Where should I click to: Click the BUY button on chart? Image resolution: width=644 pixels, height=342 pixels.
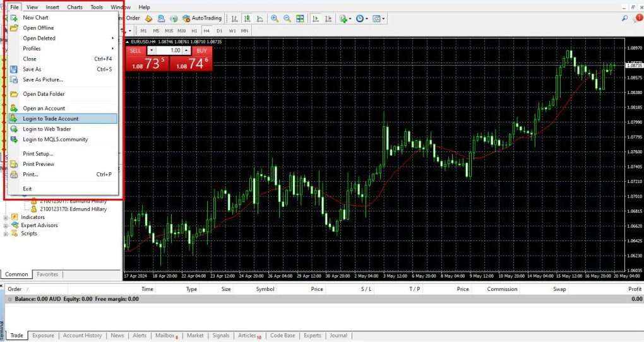(x=201, y=50)
